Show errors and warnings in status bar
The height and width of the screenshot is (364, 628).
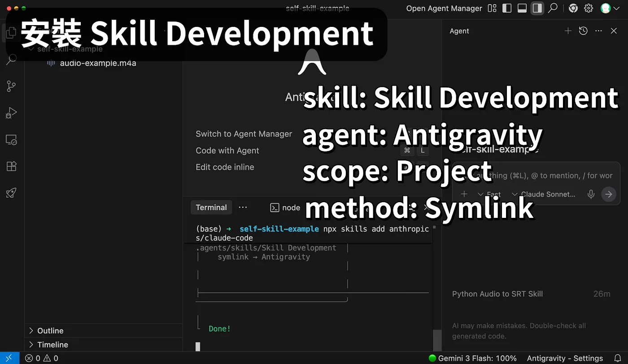[x=42, y=358]
